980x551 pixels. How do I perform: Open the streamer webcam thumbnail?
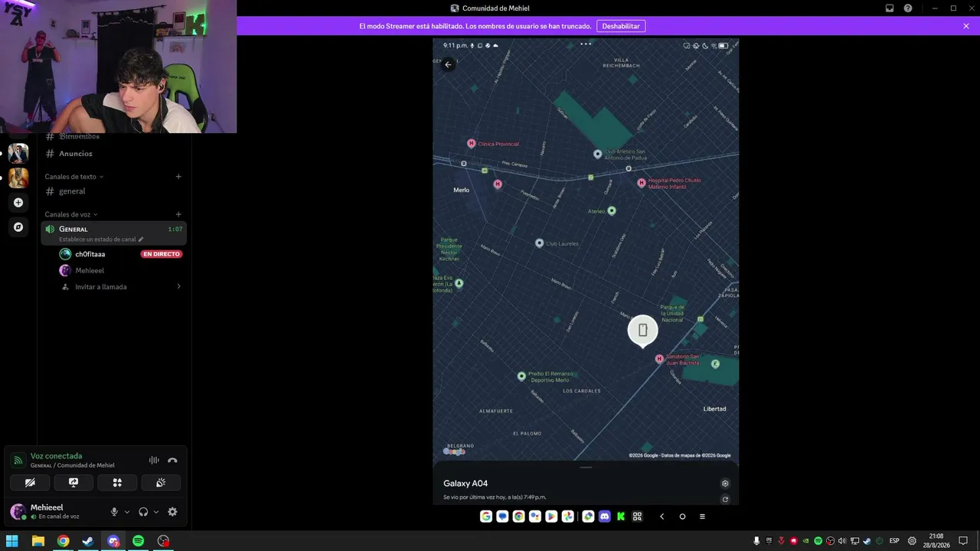118,67
